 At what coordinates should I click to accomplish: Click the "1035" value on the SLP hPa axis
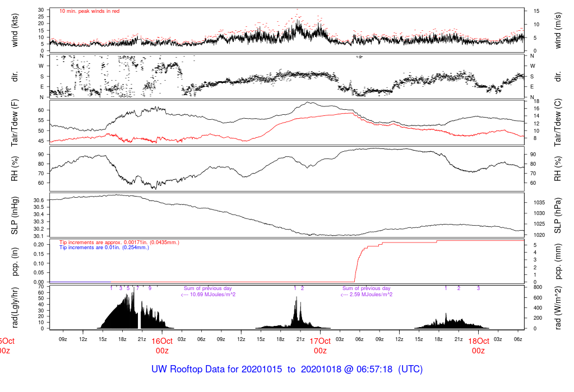tap(539, 203)
